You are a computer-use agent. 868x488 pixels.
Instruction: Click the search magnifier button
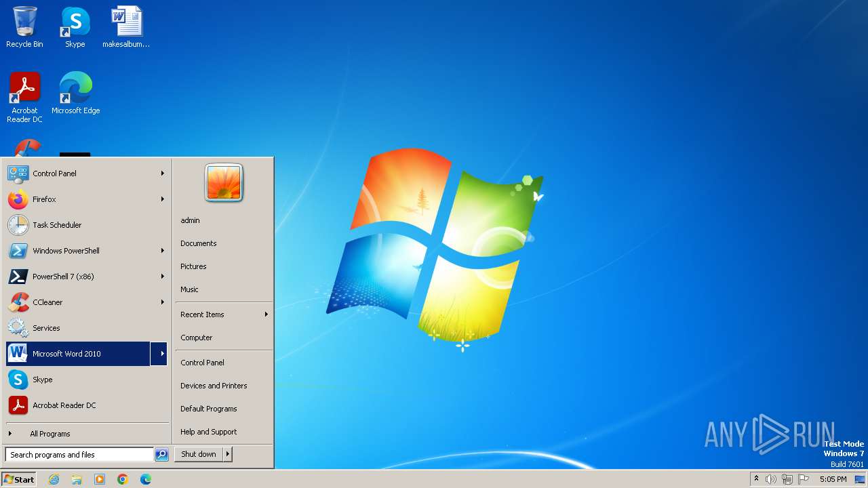161,455
